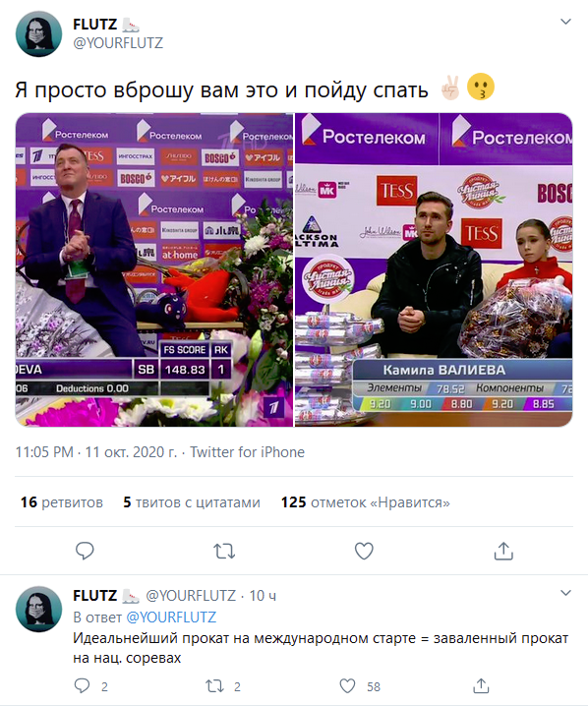Image resolution: width=588 pixels, height=706 pixels.
Task: Like the reply tweet with 58 likes
Action: point(347,686)
